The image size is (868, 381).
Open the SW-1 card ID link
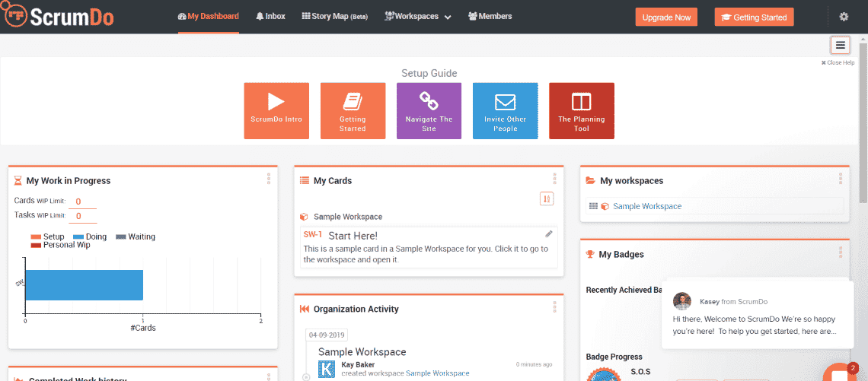313,234
